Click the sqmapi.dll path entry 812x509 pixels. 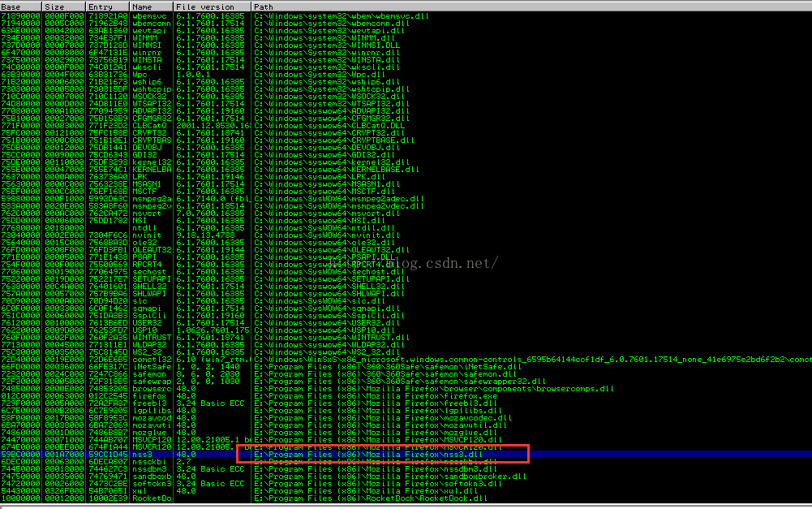(327, 308)
